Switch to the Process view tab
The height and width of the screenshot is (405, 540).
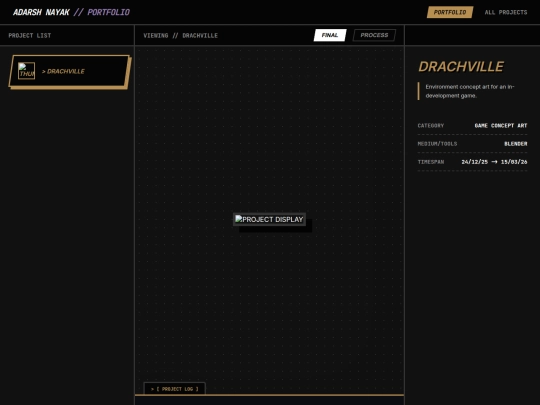point(374,35)
